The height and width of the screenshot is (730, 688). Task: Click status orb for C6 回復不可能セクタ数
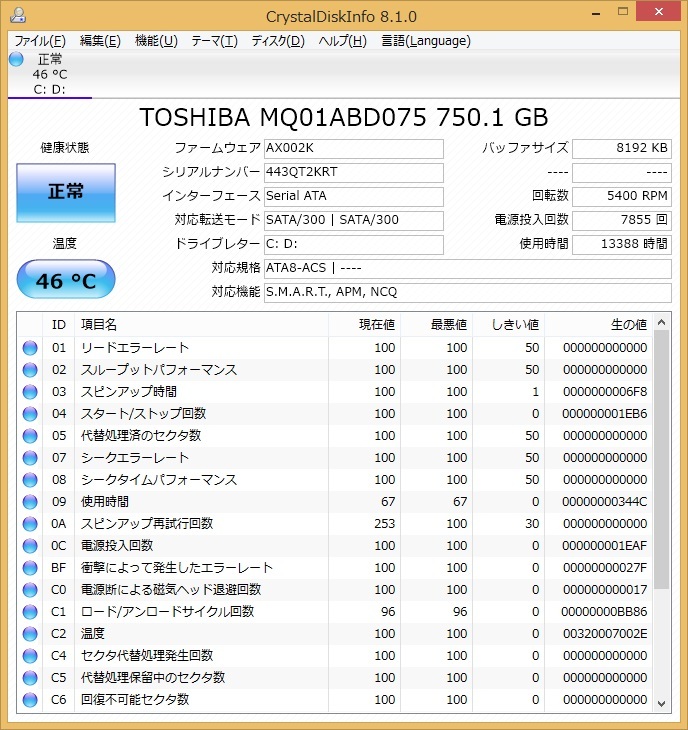(30, 699)
